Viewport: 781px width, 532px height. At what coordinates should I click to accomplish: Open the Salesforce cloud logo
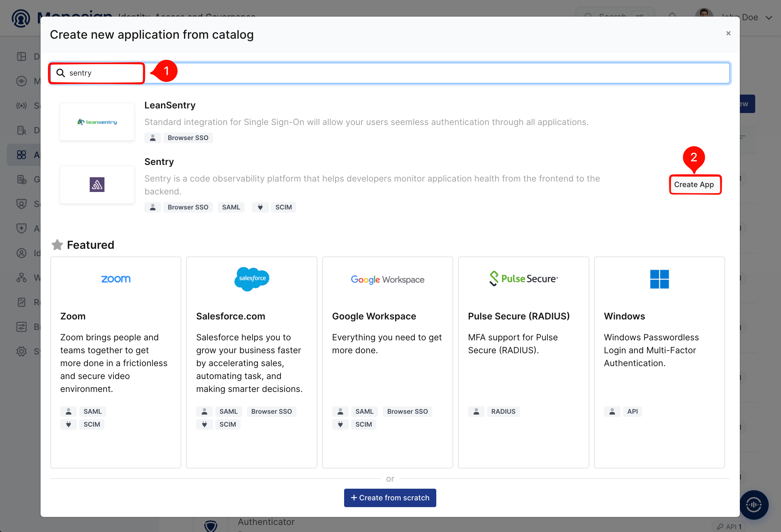pos(252,279)
